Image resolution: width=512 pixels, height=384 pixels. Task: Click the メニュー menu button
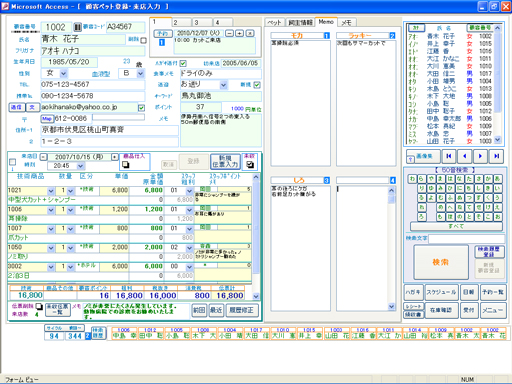493,310
